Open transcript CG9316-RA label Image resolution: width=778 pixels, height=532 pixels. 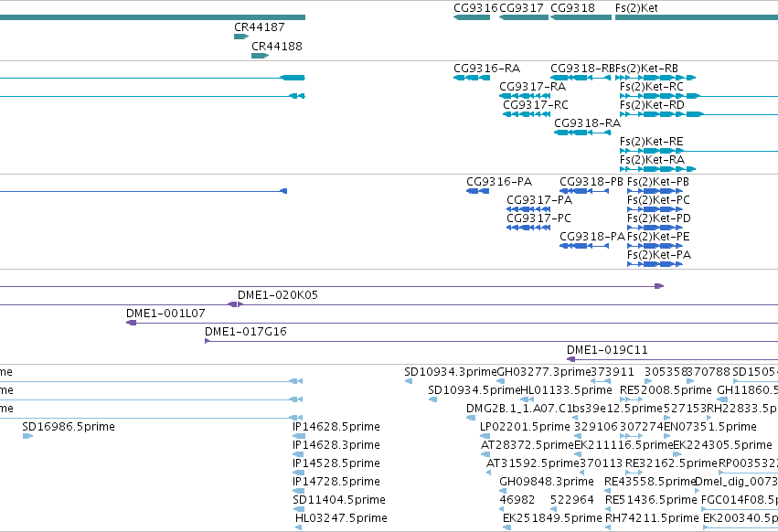[486, 69]
